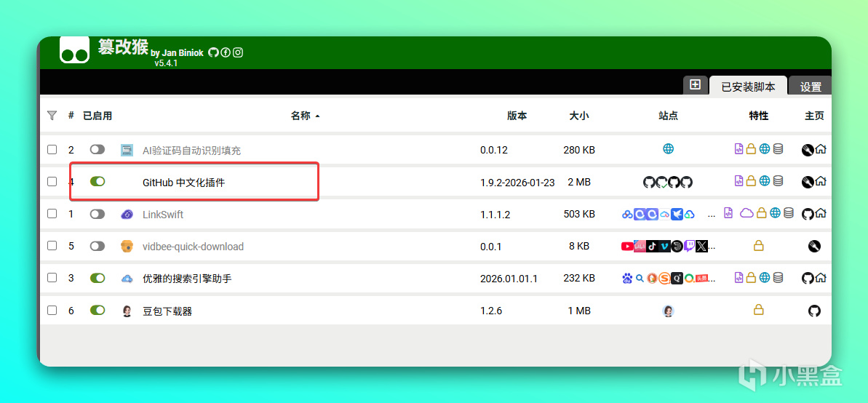The width and height of the screenshot is (868, 403).
Task: Sort by the 大小 column header
Action: click(x=579, y=116)
